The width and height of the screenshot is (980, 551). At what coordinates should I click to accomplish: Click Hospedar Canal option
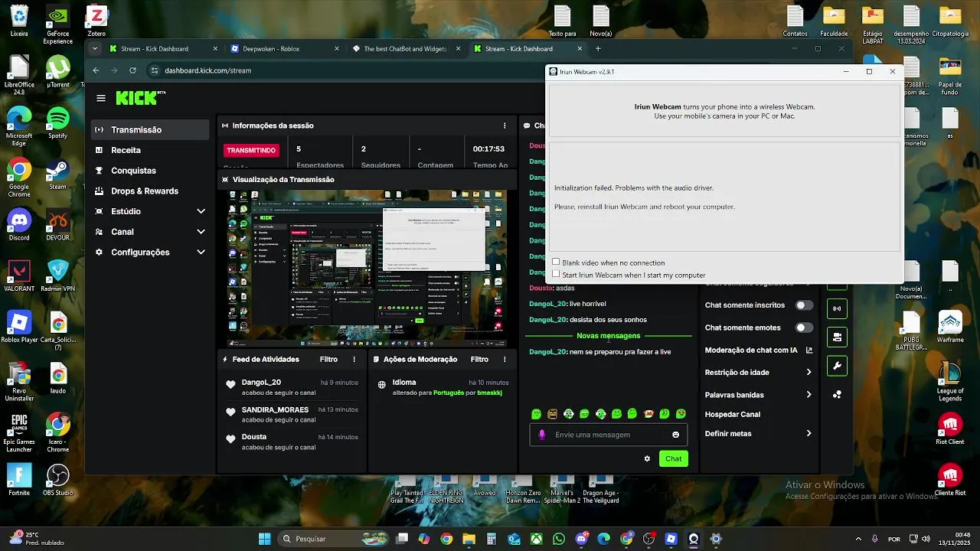tap(732, 414)
